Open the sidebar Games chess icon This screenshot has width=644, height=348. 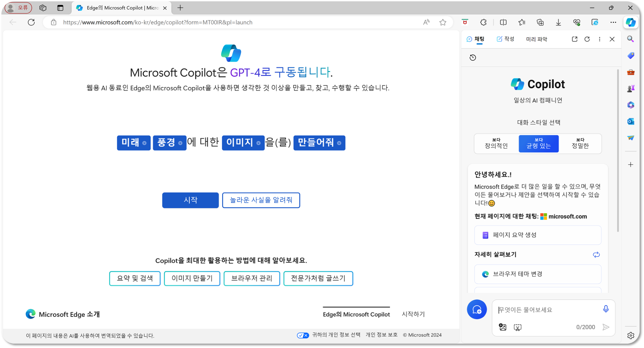click(x=631, y=89)
